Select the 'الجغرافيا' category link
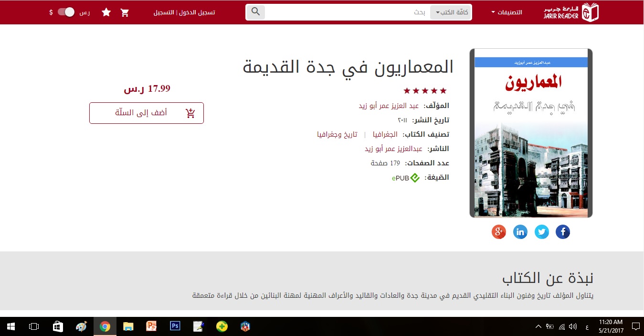 [x=385, y=134]
